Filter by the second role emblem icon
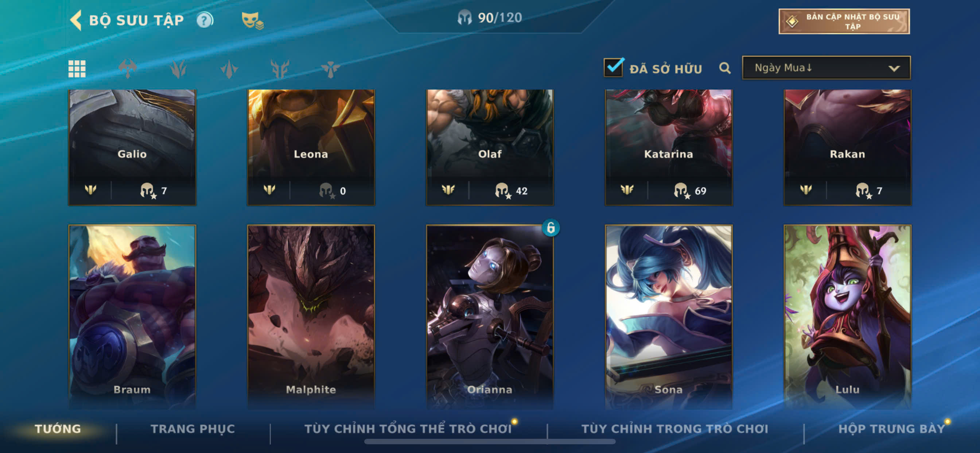980x453 pixels. coord(178,69)
